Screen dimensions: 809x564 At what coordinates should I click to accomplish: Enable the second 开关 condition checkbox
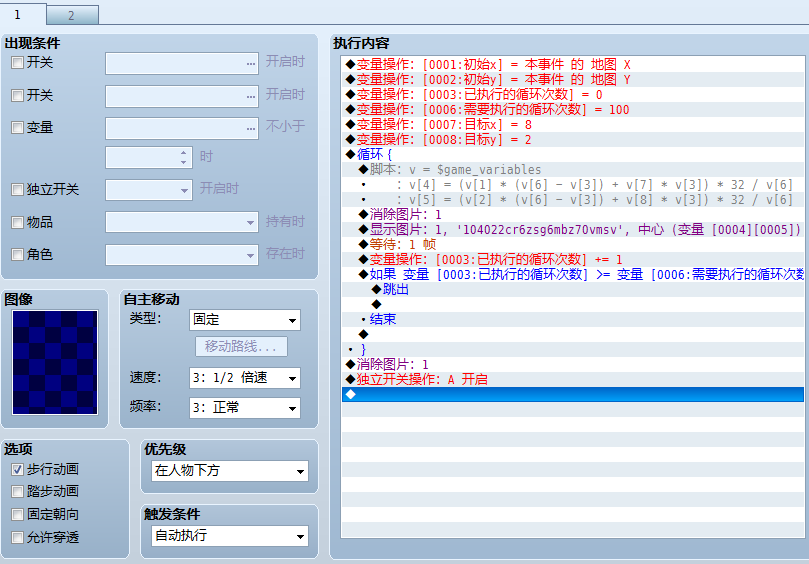[x=18, y=95]
